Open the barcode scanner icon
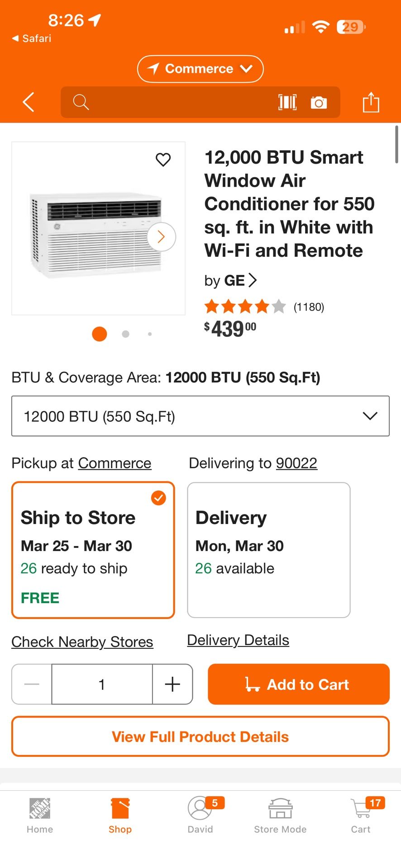 click(x=287, y=102)
